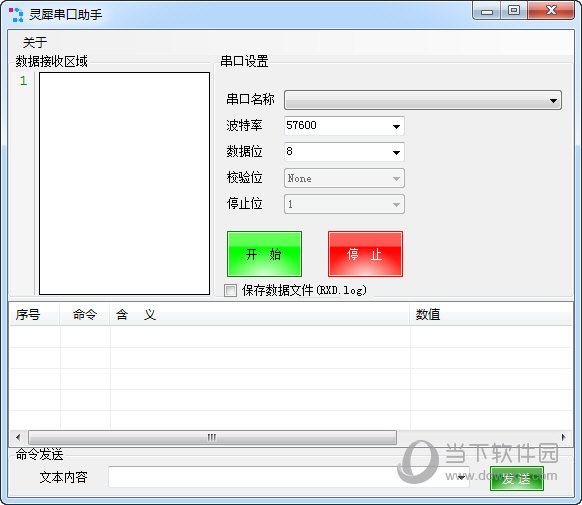
Task: Click the red 停止 button
Action: tap(365, 254)
